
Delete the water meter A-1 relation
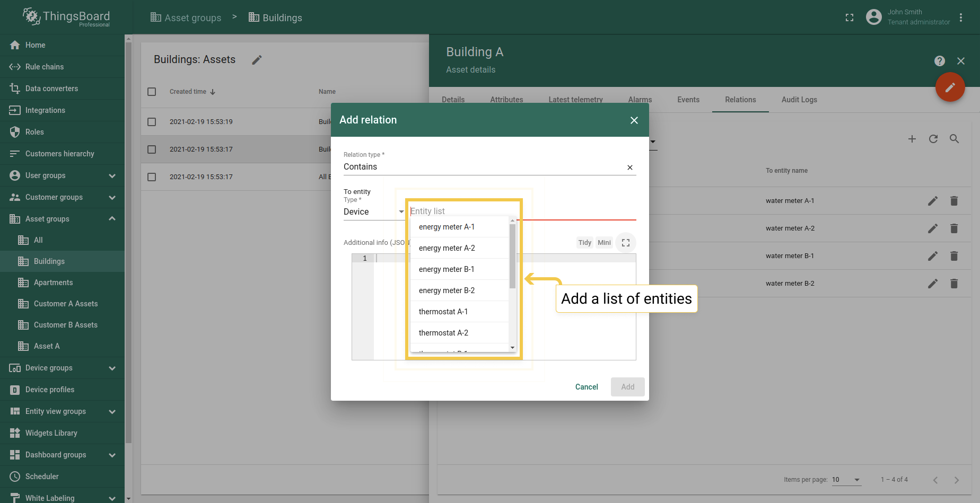coord(953,201)
